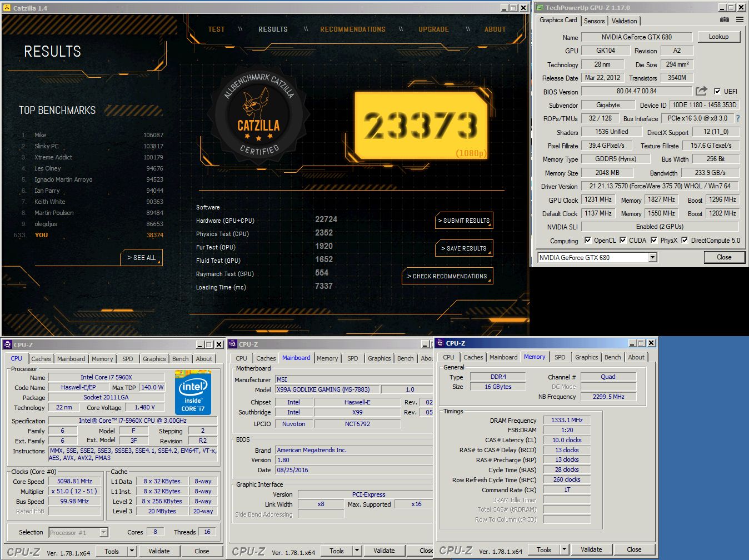Click the YOU rank 633 entry
Viewport: 749px width, 560px height.
click(x=89, y=235)
